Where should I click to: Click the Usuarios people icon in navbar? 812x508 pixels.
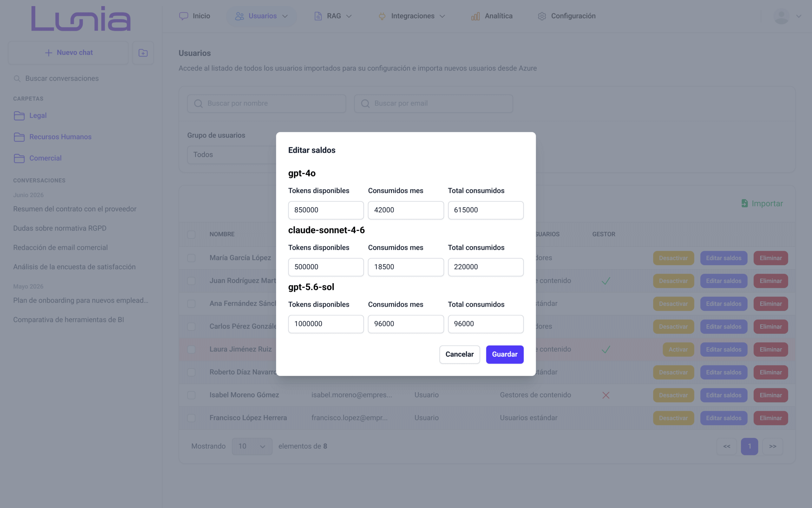(x=239, y=16)
